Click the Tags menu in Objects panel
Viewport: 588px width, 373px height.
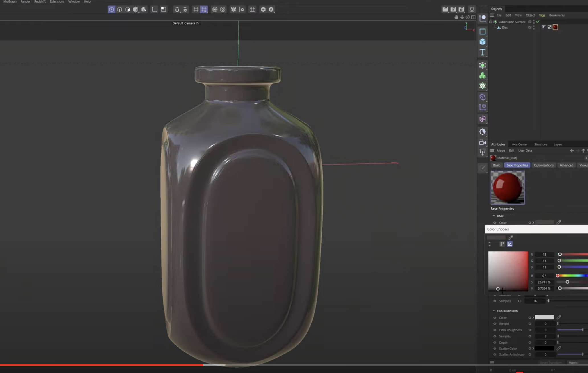(x=542, y=15)
